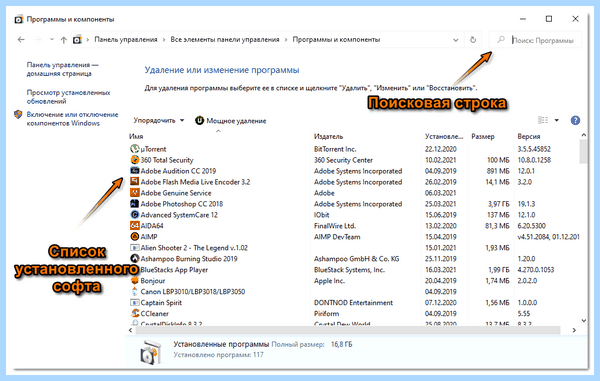Open the Упорядочить dropdown menu

tap(158, 120)
